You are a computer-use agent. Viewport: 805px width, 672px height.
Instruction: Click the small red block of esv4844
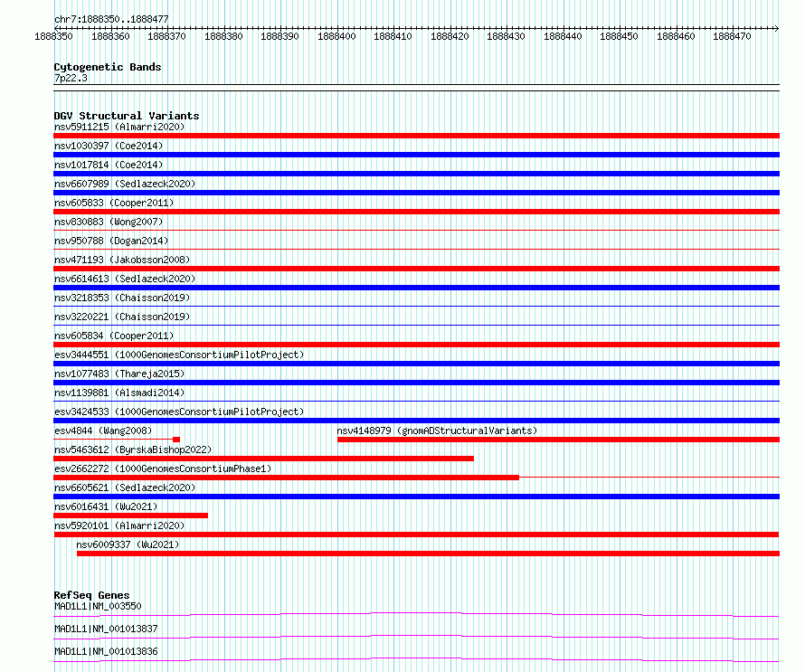tap(176, 440)
